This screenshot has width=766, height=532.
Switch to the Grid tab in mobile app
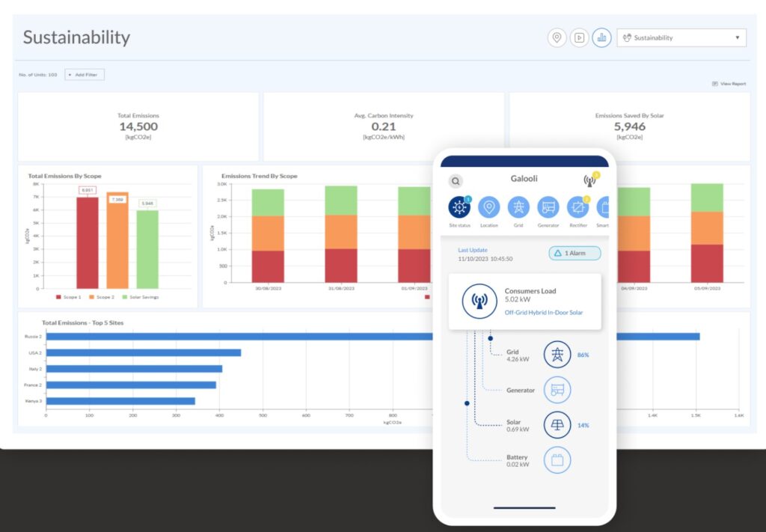click(518, 207)
